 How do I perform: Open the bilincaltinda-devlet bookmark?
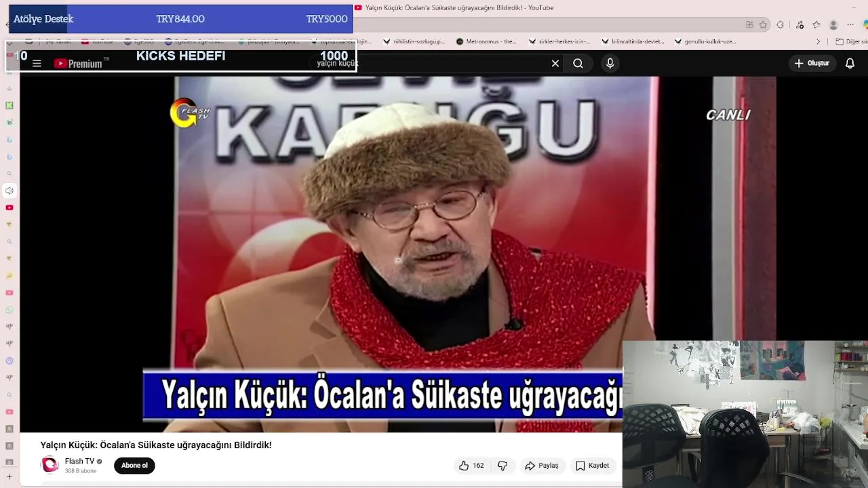click(633, 41)
